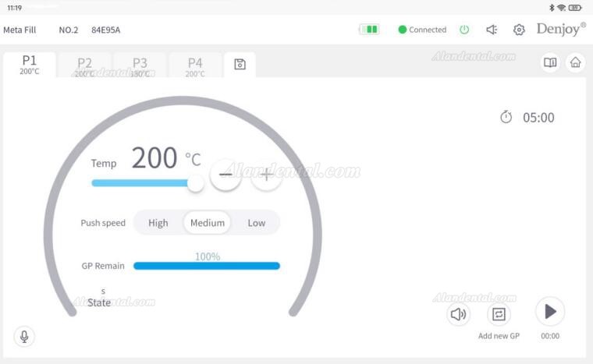This screenshot has height=364, width=593.
Task: Click the 05:00 timer value
Action: (538, 118)
